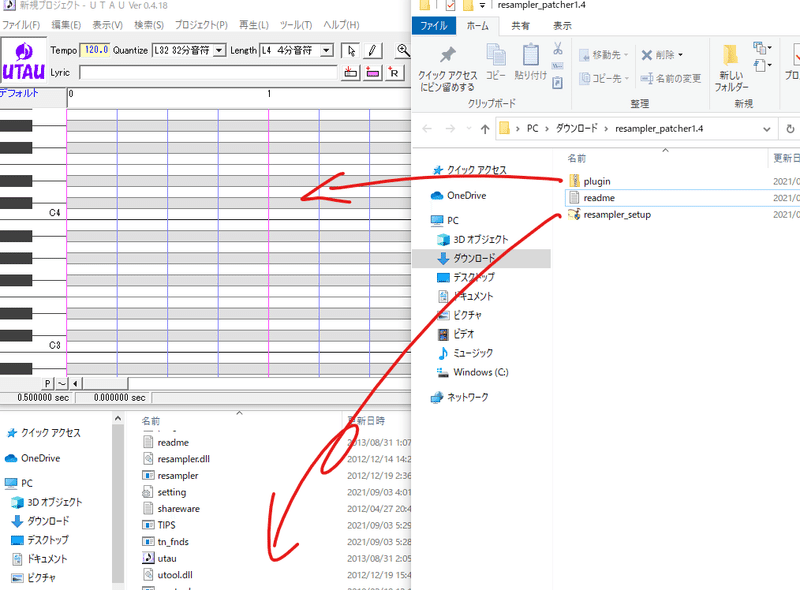
Task: Open the ヘルプ(H) menu in UTAU
Action: (x=341, y=24)
